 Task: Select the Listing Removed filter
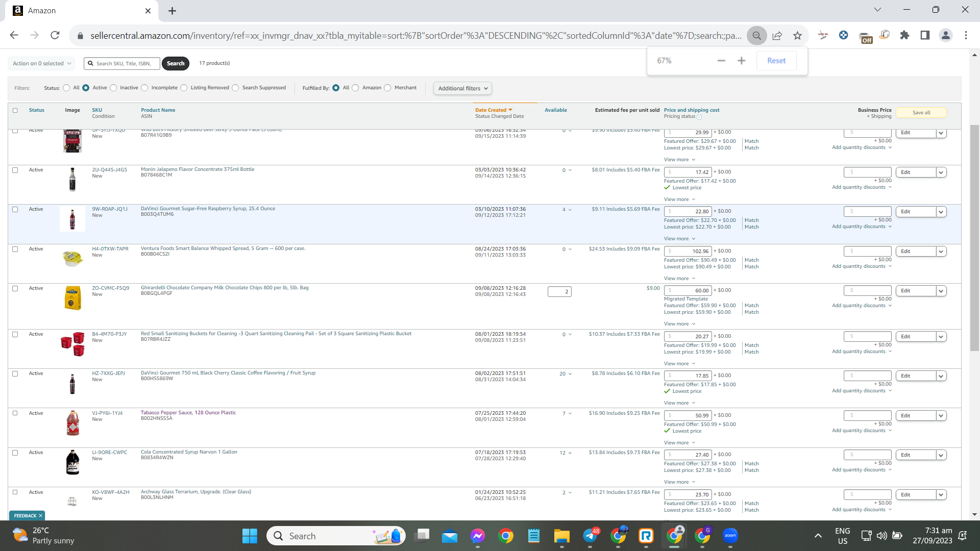(184, 88)
